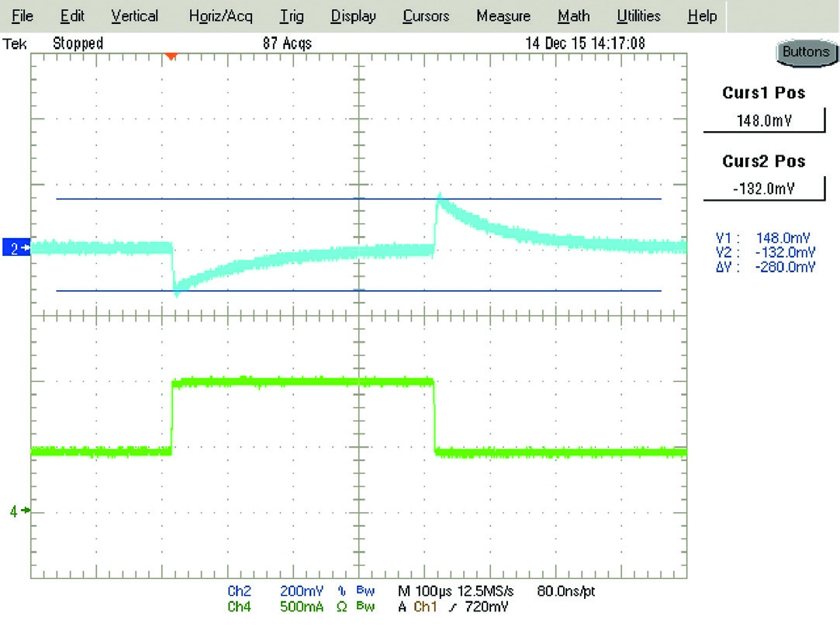
Task: Open the Trig menu
Action: [291, 16]
